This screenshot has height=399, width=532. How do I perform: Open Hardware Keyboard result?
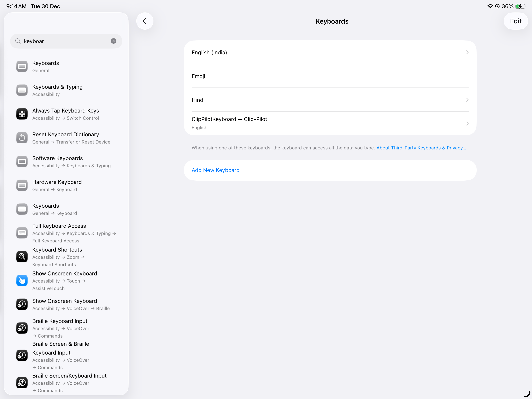point(66,186)
